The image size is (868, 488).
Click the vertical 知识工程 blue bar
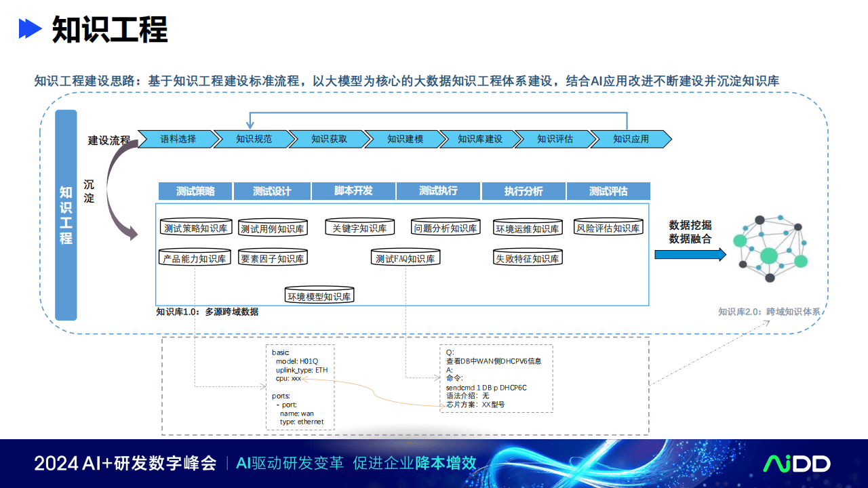tap(66, 215)
